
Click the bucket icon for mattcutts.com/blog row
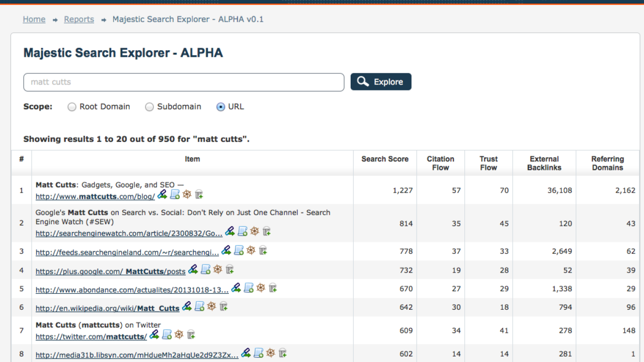(199, 195)
